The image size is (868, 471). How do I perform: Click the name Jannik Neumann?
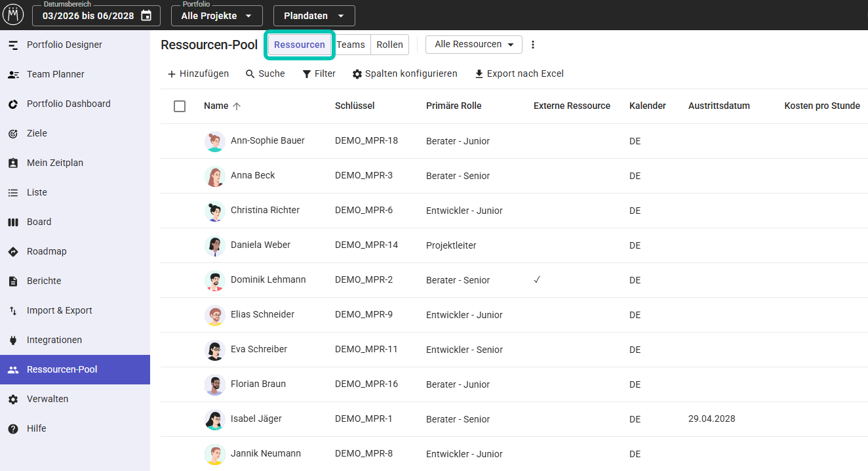266,454
